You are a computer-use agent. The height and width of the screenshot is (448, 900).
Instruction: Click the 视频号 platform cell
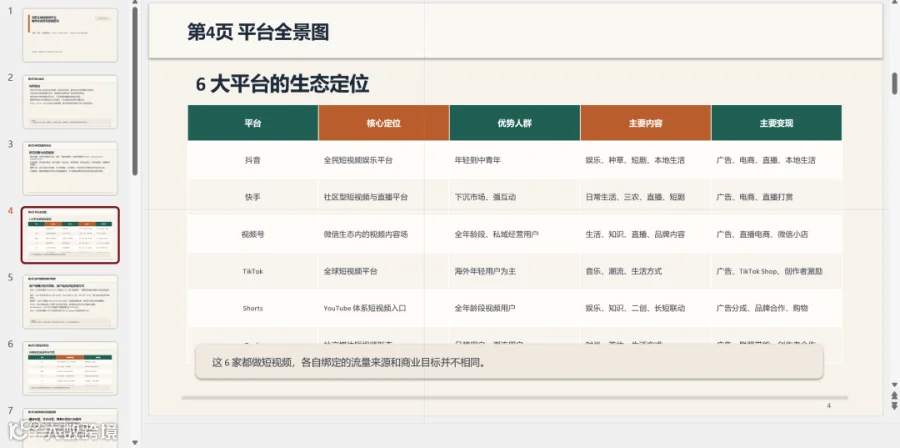pyautogui.click(x=253, y=234)
